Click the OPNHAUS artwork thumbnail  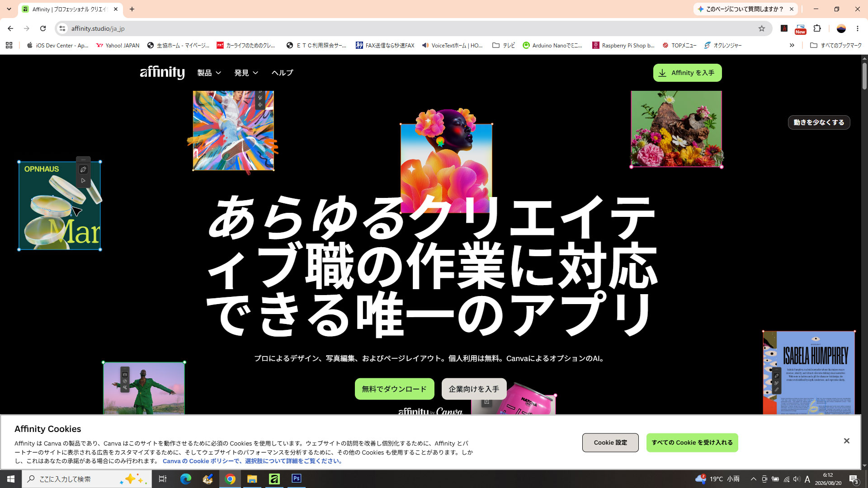60,206
